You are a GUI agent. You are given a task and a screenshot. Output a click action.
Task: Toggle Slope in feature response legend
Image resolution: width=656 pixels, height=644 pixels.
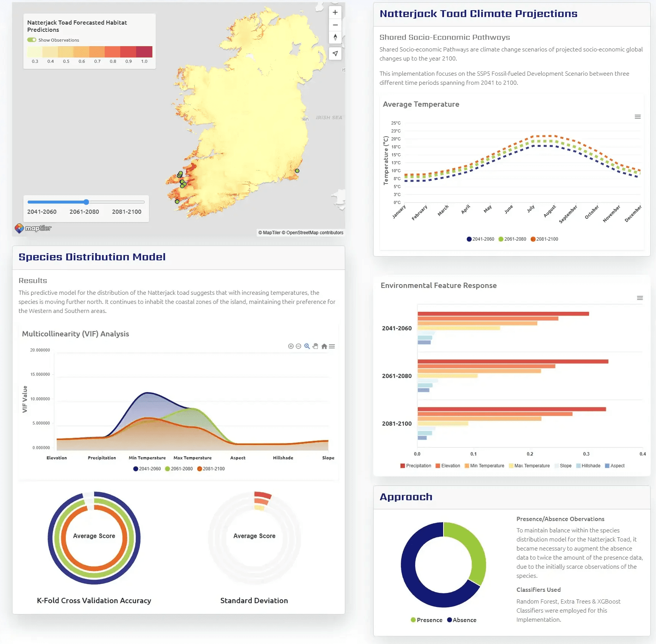[563, 466]
